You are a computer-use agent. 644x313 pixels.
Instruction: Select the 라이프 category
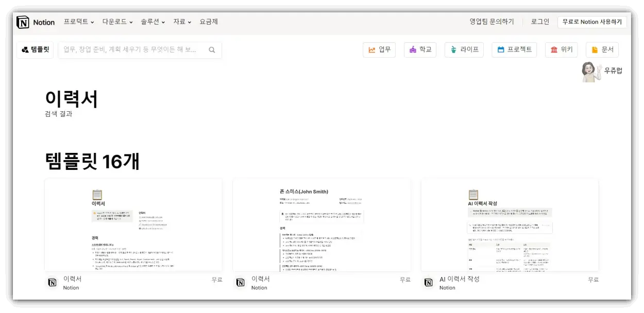(464, 50)
